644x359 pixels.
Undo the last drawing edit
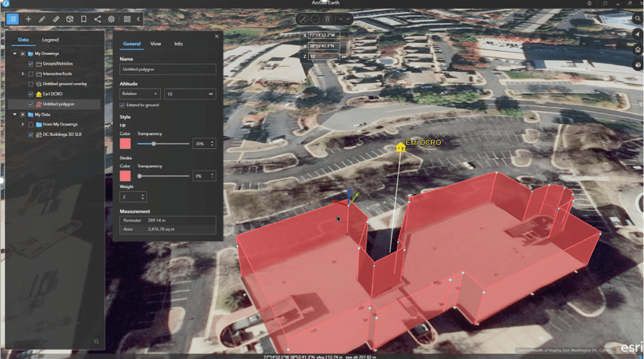[x=341, y=19]
